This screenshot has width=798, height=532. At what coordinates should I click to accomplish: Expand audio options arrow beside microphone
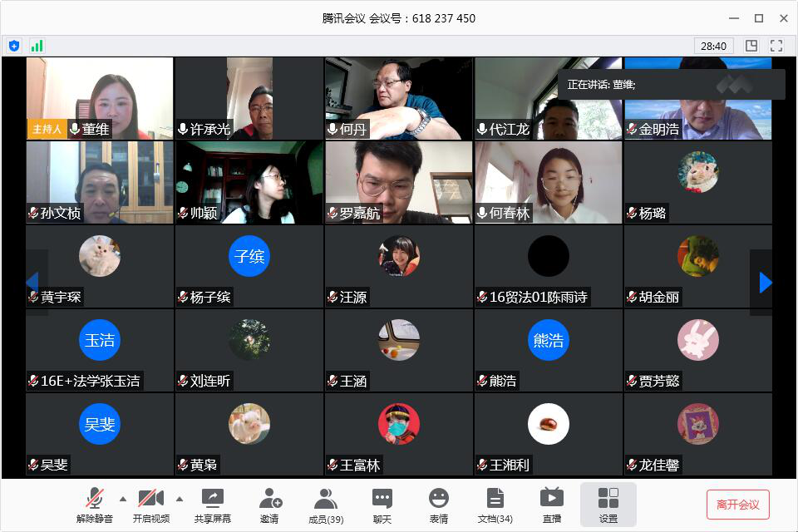coord(123,499)
